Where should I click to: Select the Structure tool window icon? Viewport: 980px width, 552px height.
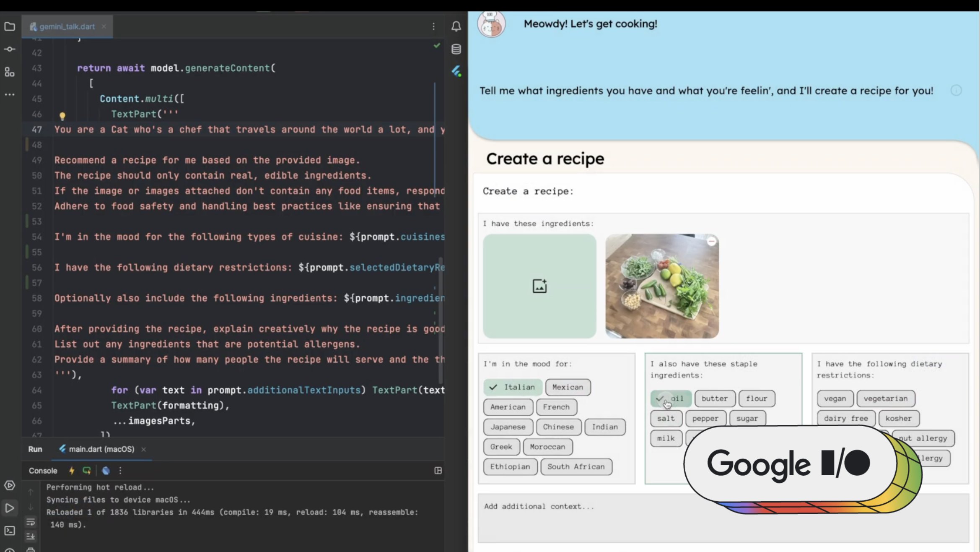(x=10, y=72)
